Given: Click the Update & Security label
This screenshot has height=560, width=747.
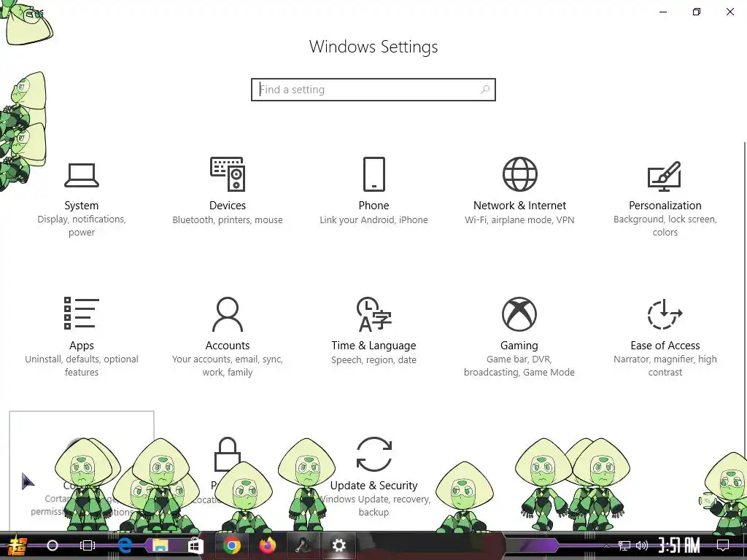Looking at the screenshot, I should 374,485.
